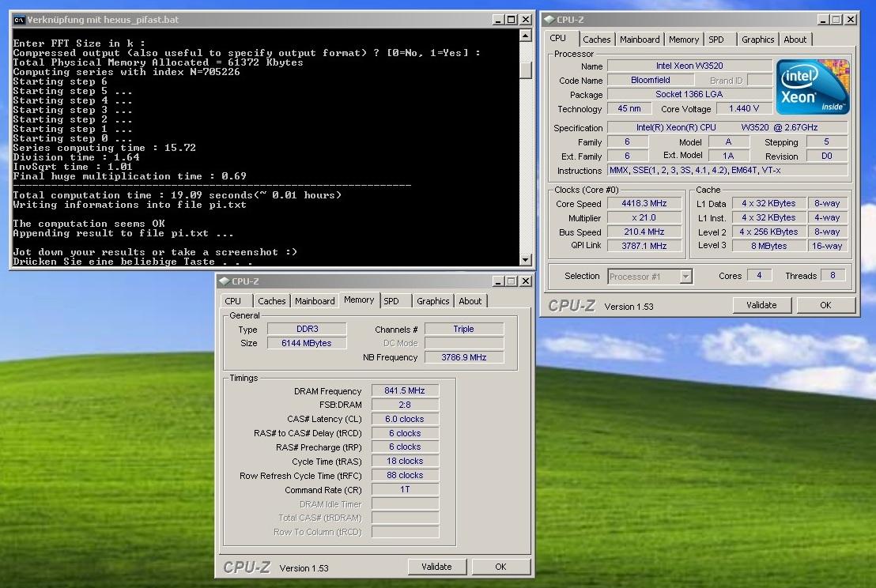
Task: Click the Instructions field listing MMX, SSE
Action: click(727, 170)
